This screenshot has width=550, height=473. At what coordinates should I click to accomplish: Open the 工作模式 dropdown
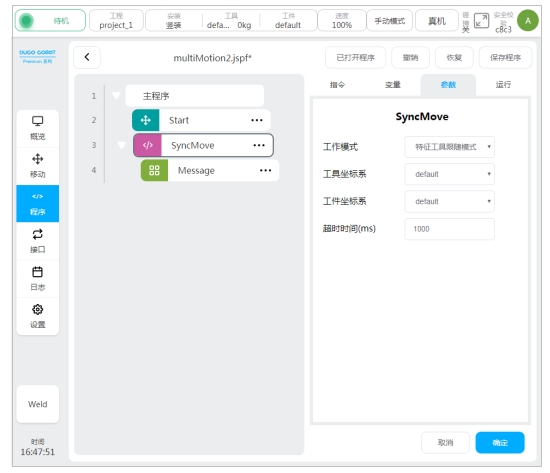[x=449, y=147]
